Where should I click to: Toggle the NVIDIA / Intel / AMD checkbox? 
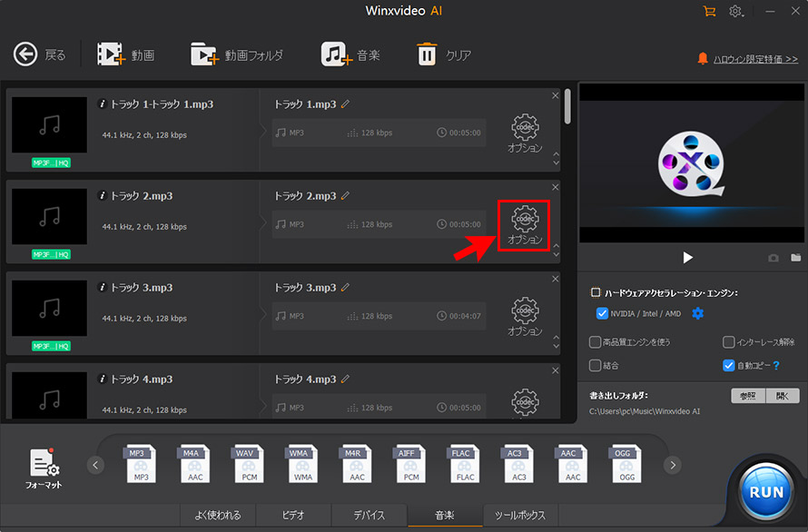tap(602, 313)
